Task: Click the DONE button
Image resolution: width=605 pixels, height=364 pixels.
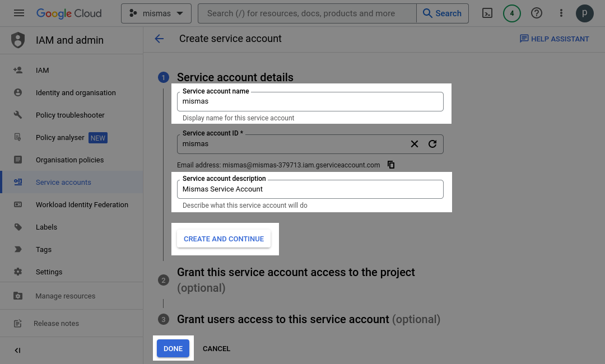Action: [173, 348]
